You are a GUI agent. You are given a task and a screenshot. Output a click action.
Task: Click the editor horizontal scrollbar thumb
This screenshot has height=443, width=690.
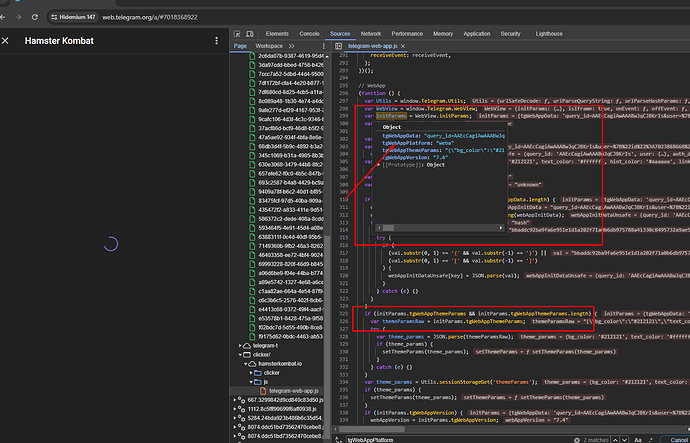coord(374,429)
